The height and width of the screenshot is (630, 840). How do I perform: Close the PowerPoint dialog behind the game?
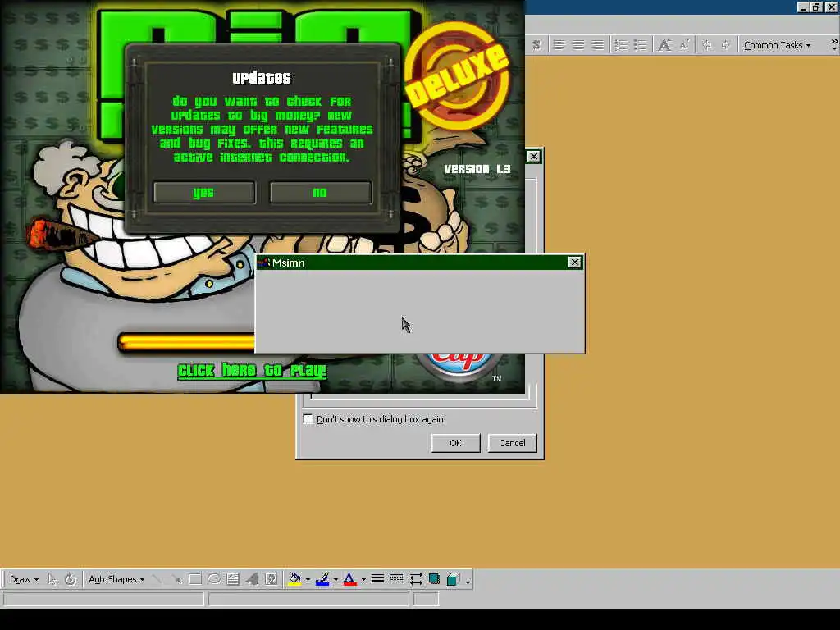coord(533,156)
